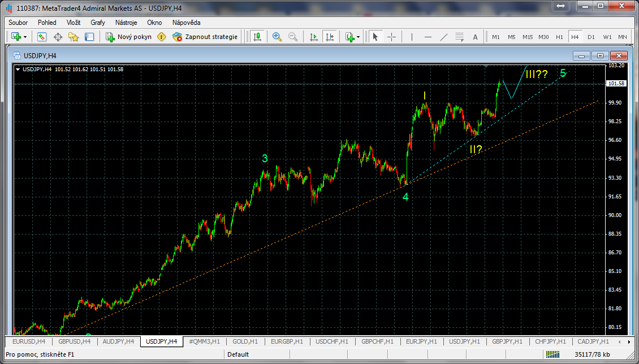The height and width of the screenshot is (364, 639).
Task: Open the Vložit menu
Action: pos(74,23)
